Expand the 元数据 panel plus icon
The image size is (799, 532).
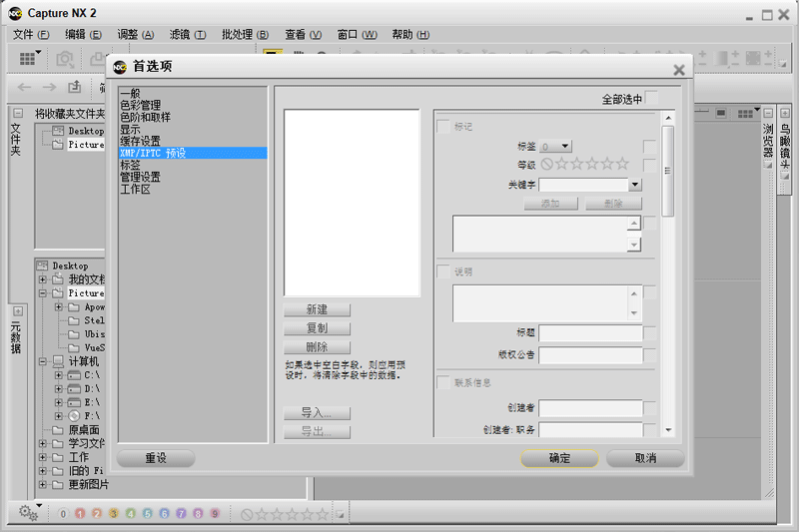click(18, 311)
